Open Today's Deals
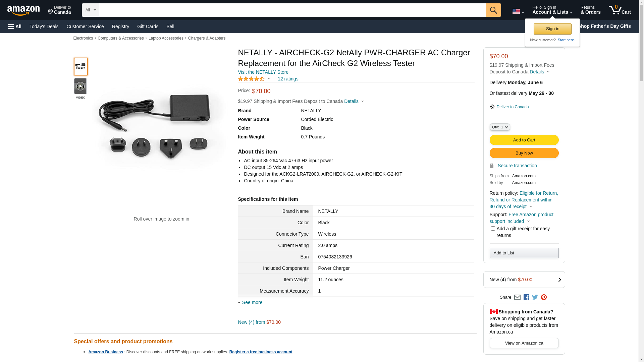 tap(44, 26)
